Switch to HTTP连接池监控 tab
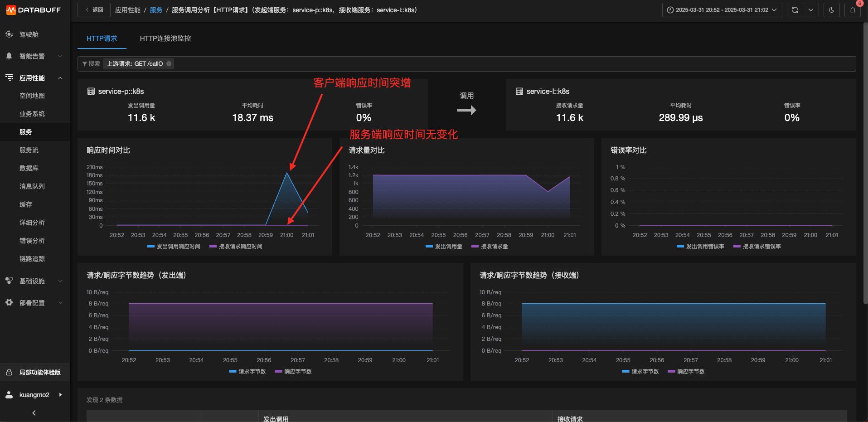Viewport: 868px width, 422px height. click(x=165, y=39)
